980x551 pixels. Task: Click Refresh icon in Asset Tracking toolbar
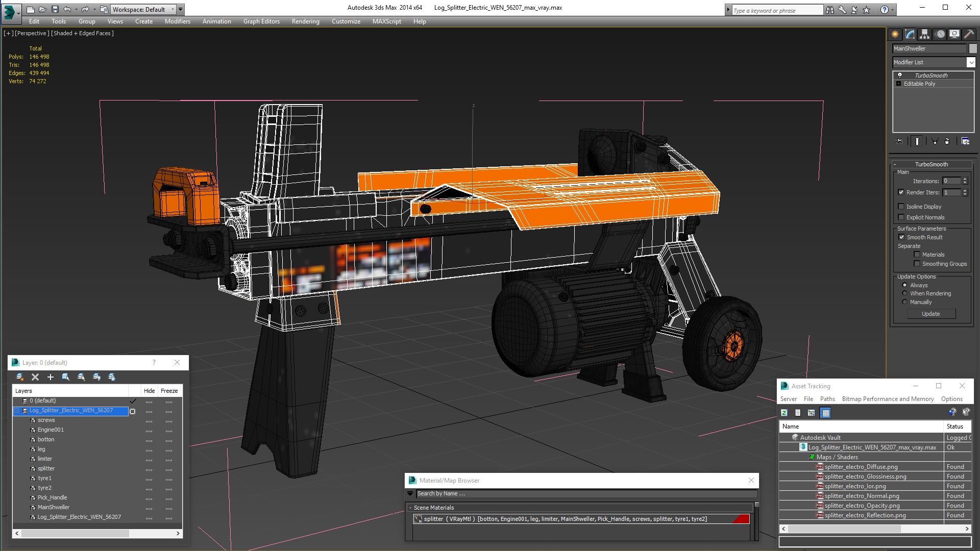(x=785, y=413)
